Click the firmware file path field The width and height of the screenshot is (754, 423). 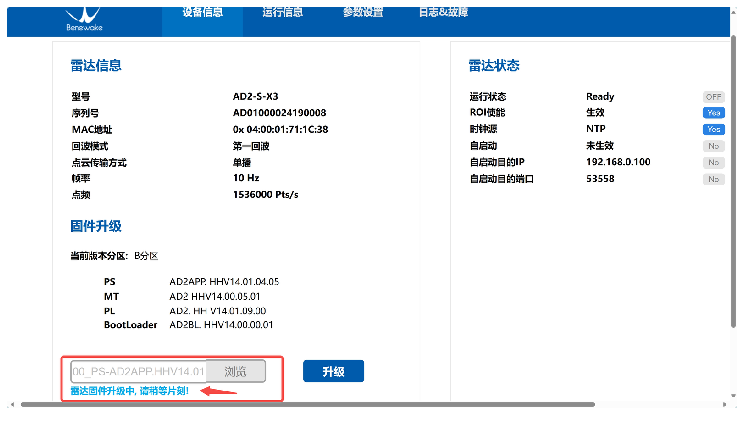[138, 371]
